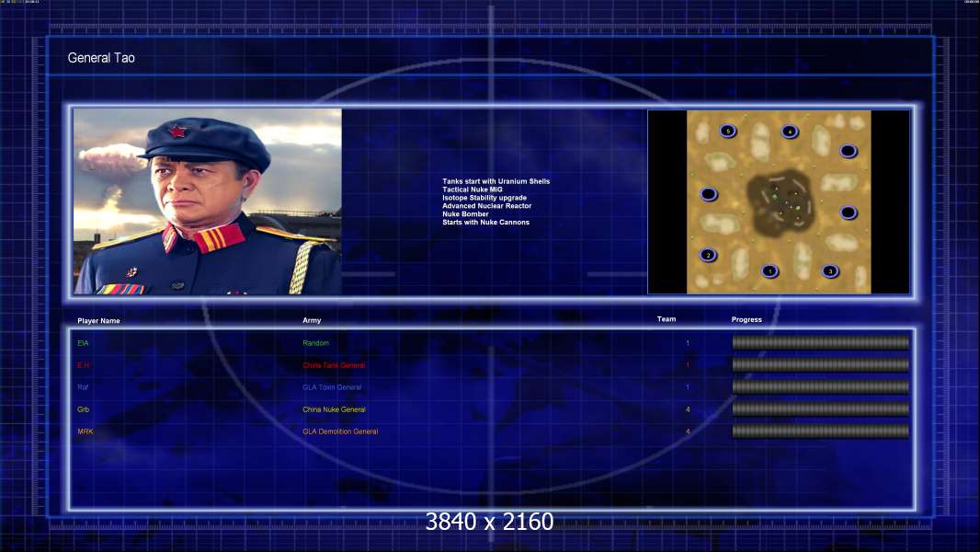This screenshot has width=980, height=552.
Task: Click player name in China Tank General row
Action: 83,365
